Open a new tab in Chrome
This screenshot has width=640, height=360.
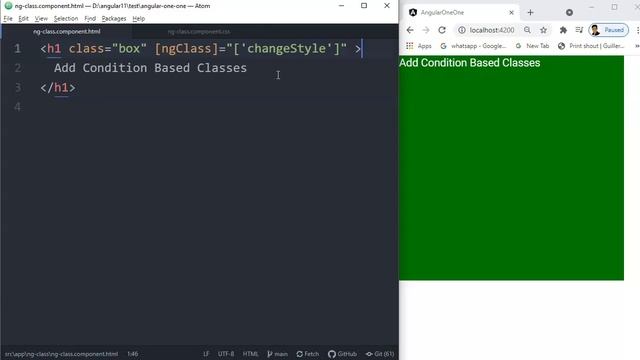pyautogui.click(x=530, y=13)
